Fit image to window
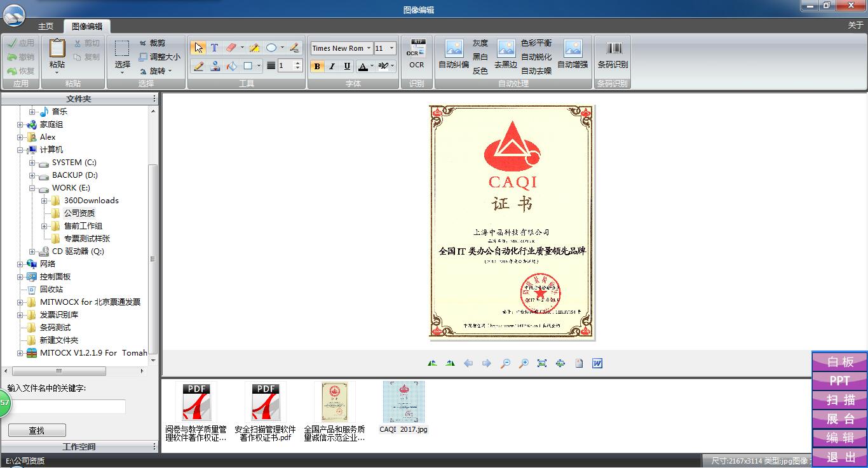 coord(542,363)
